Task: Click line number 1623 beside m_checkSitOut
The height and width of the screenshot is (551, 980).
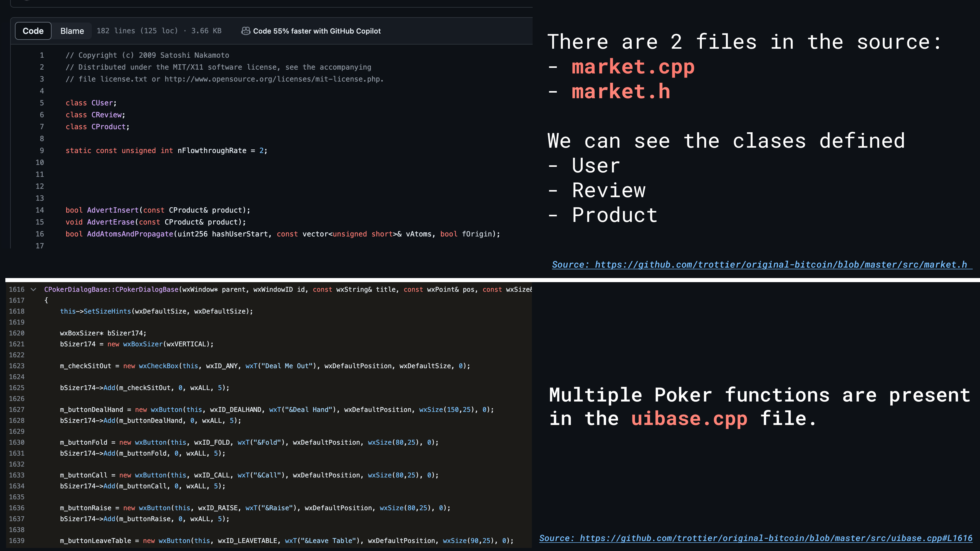Action: click(17, 366)
